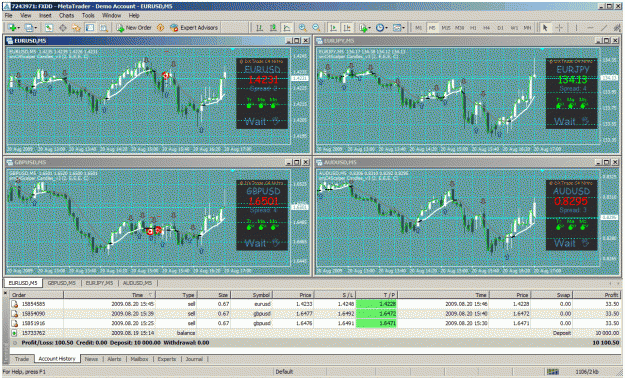Image resolution: width=625 pixels, height=378 pixels.
Task: Select the M5 timeframe
Action: 432,28
